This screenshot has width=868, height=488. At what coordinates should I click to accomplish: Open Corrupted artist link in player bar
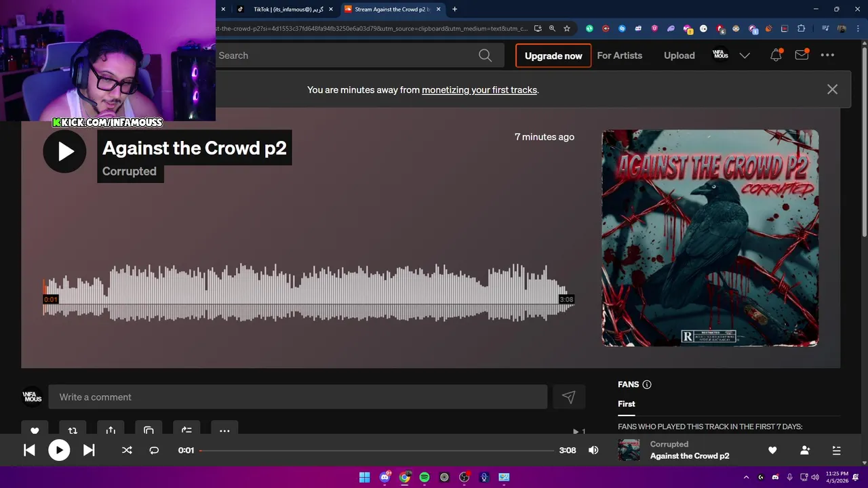[669, 445]
